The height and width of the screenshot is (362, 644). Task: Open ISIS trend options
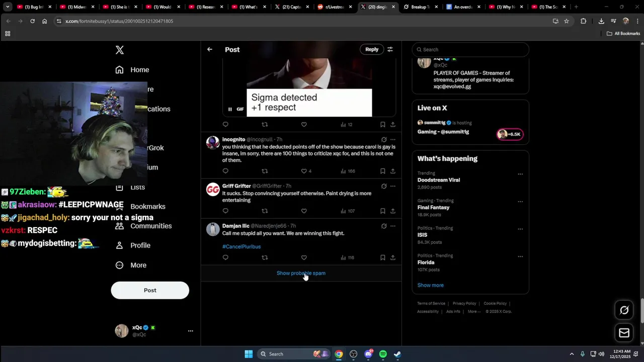pyautogui.click(x=520, y=229)
